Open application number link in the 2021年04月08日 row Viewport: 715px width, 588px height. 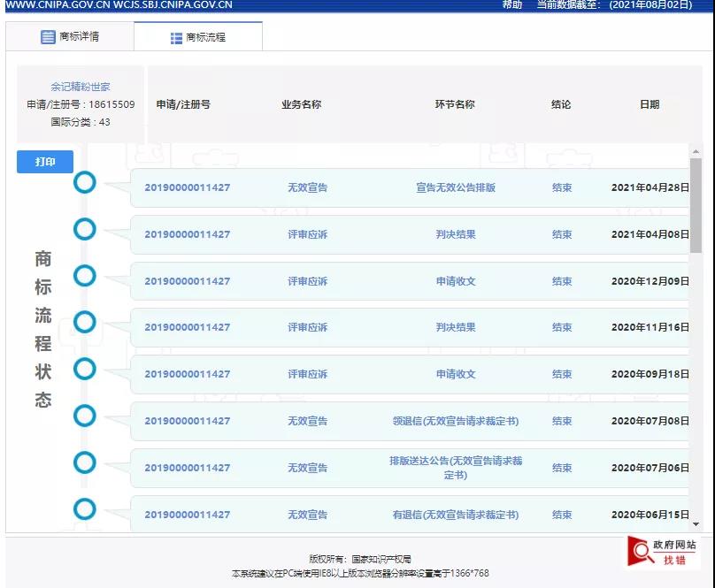[x=188, y=234]
